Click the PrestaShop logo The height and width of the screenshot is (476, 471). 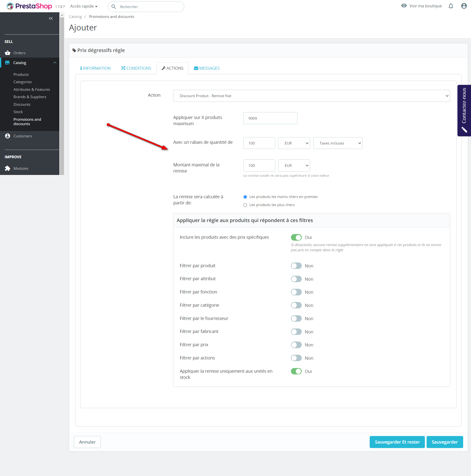click(x=29, y=6)
